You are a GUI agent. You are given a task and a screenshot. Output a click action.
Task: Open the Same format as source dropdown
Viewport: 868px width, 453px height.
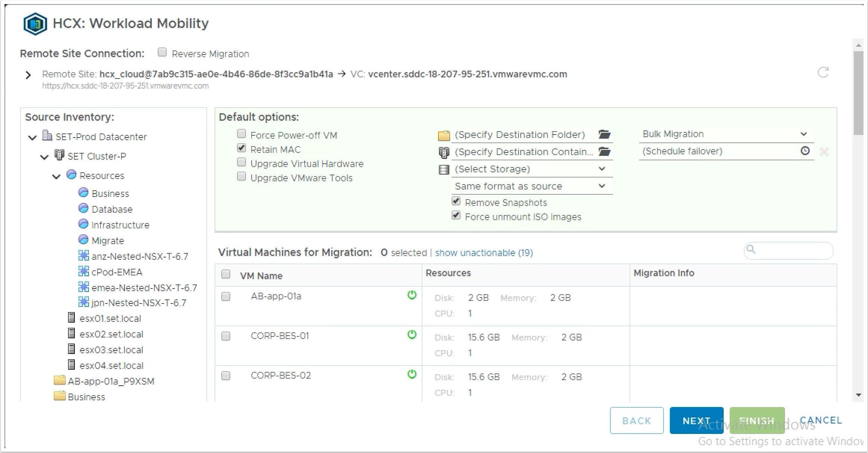[532, 186]
